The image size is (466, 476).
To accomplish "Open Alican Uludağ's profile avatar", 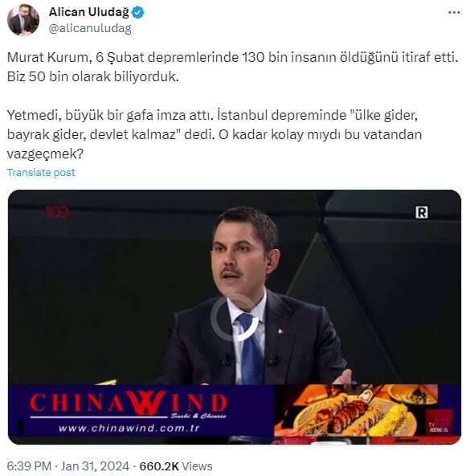I will pos(23,20).
